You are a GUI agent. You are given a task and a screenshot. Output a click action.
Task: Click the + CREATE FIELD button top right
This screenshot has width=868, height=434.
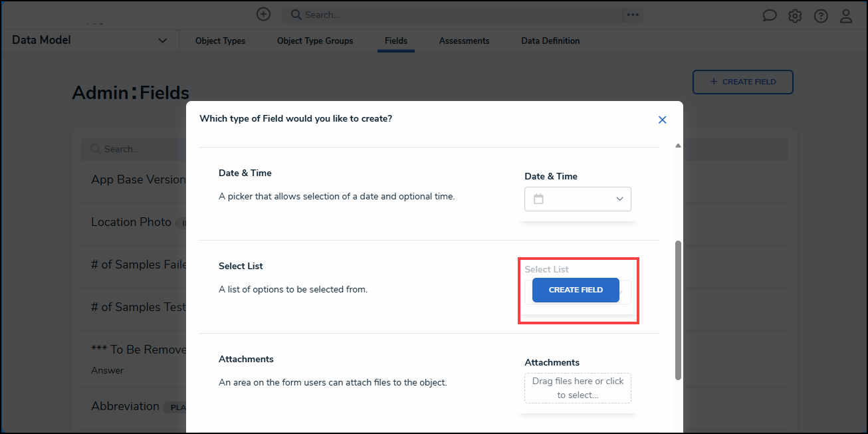tap(742, 81)
